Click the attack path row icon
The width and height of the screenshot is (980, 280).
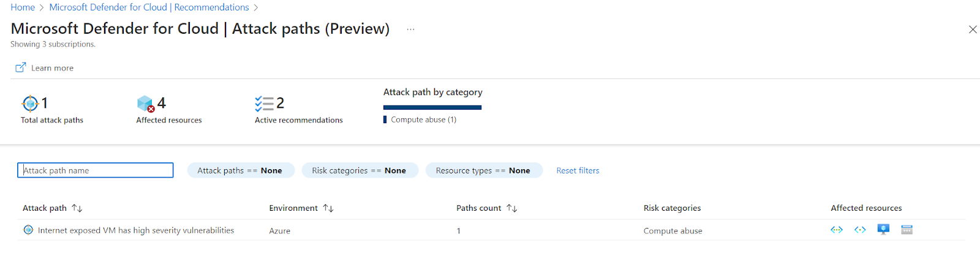point(28,230)
